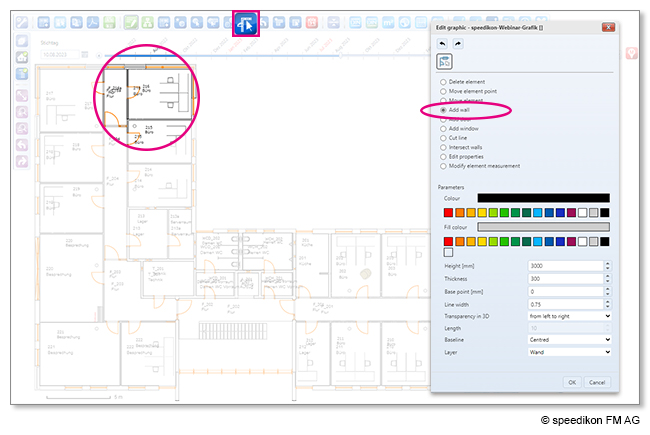
Task: Click the redo arrow in Edit graphic dialog
Action: (x=455, y=45)
